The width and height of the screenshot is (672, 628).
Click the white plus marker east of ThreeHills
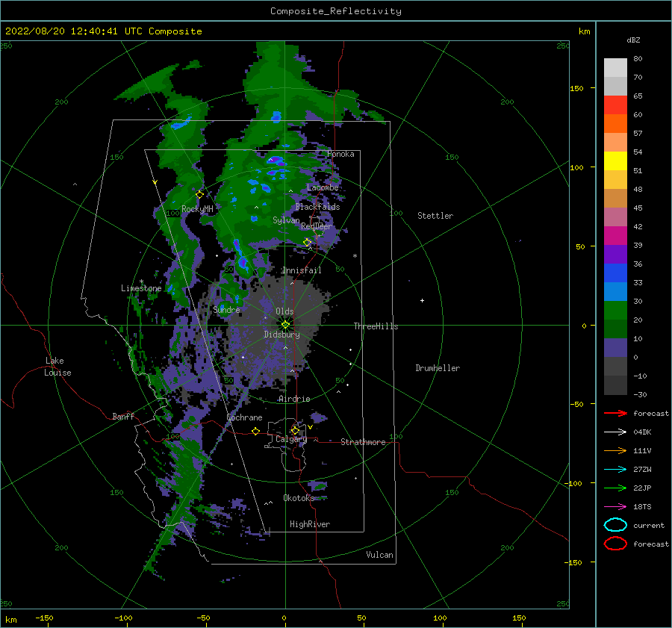coord(422,300)
